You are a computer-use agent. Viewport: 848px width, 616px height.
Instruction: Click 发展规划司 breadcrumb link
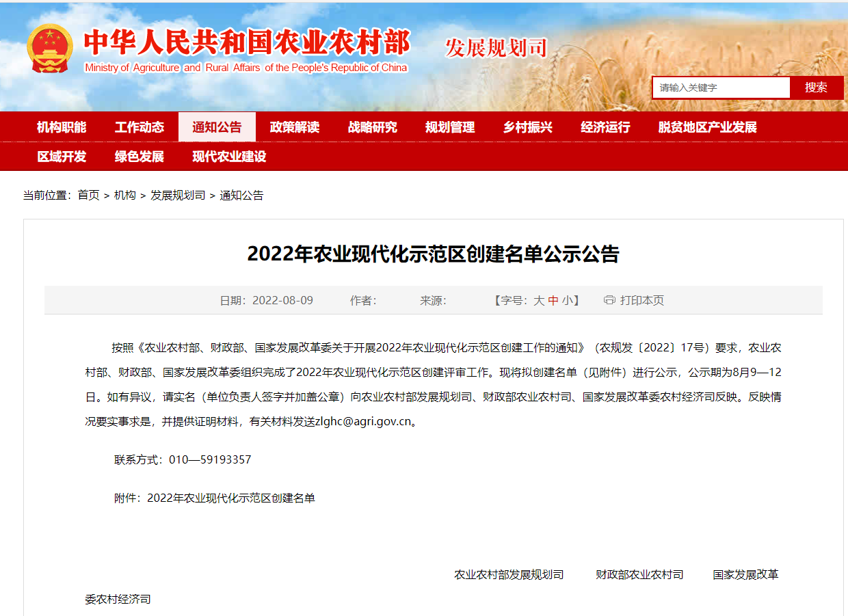pos(178,196)
